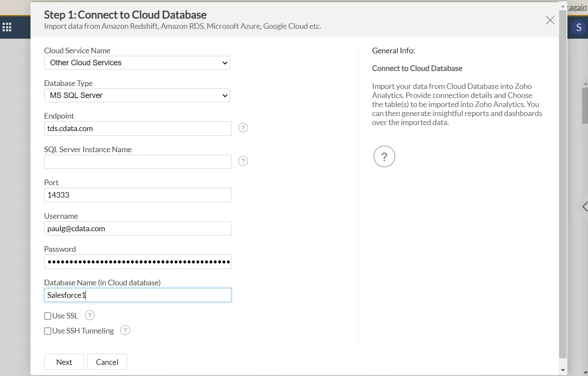Open the apps grid icon in top-left corner
Viewport: 588px width, 376px height.
click(x=7, y=27)
